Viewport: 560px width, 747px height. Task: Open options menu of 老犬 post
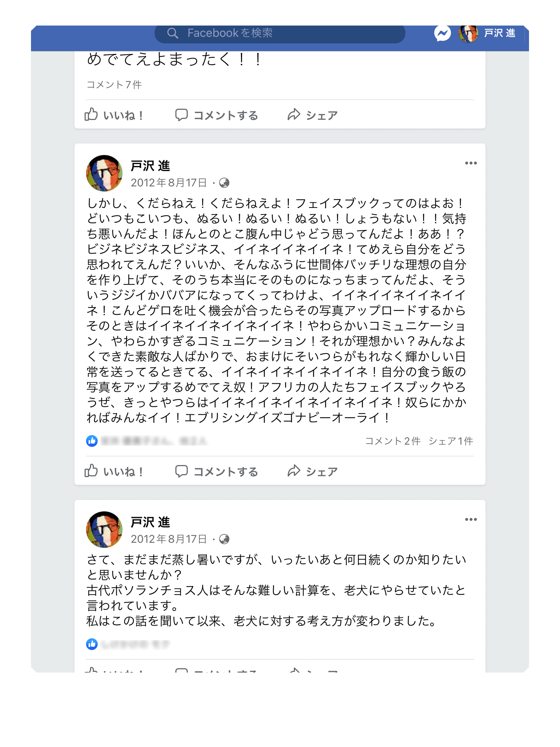coord(471,519)
